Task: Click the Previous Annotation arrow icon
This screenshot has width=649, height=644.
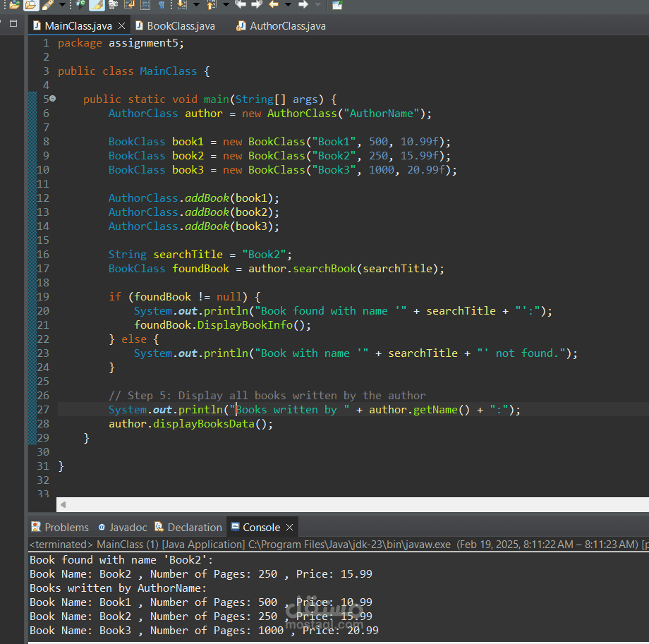Action: tap(211, 5)
